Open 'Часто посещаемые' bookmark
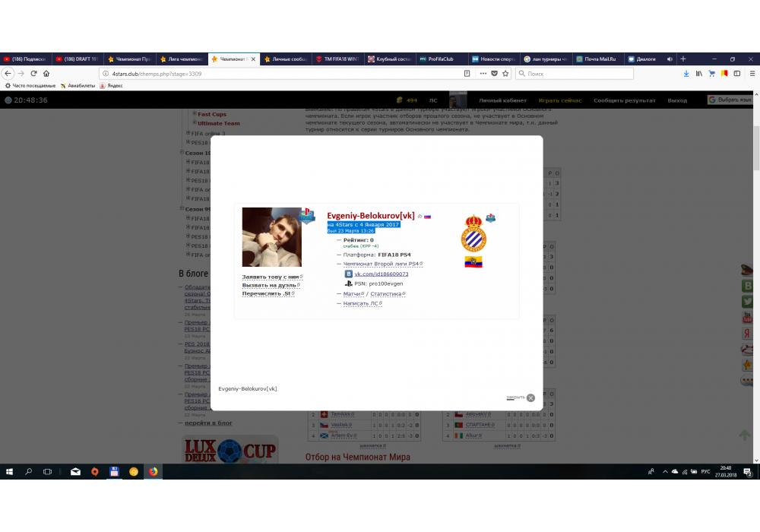The width and height of the screenshot is (760, 532). 30,86
